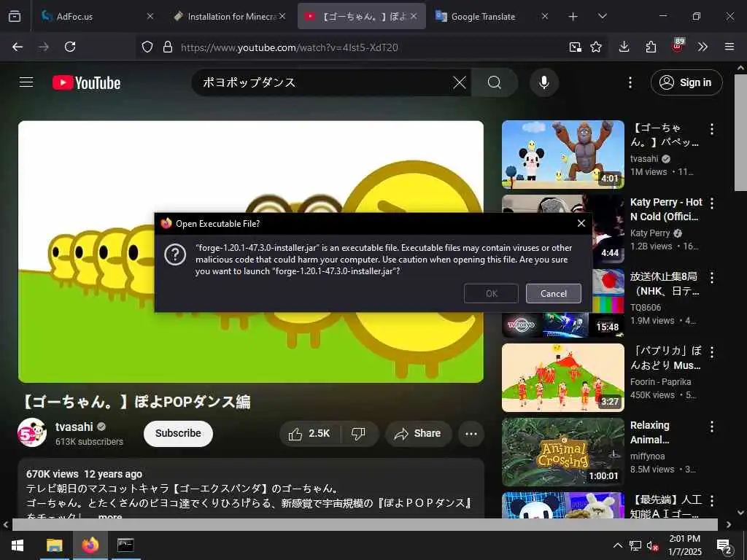Subscribe to the tvasahi channel
The width and height of the screenshot is (747, 560).
click(178, 433)
